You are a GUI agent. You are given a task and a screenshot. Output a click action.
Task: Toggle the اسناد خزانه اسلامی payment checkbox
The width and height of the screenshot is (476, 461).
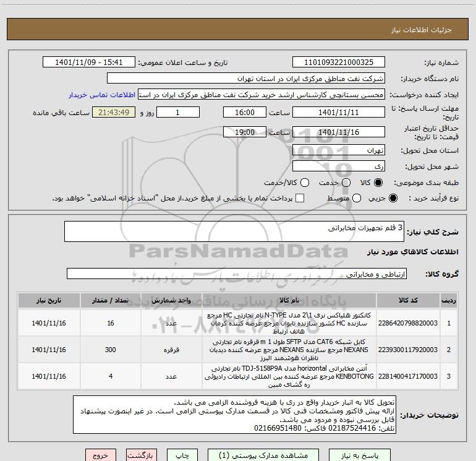(300, 198)
